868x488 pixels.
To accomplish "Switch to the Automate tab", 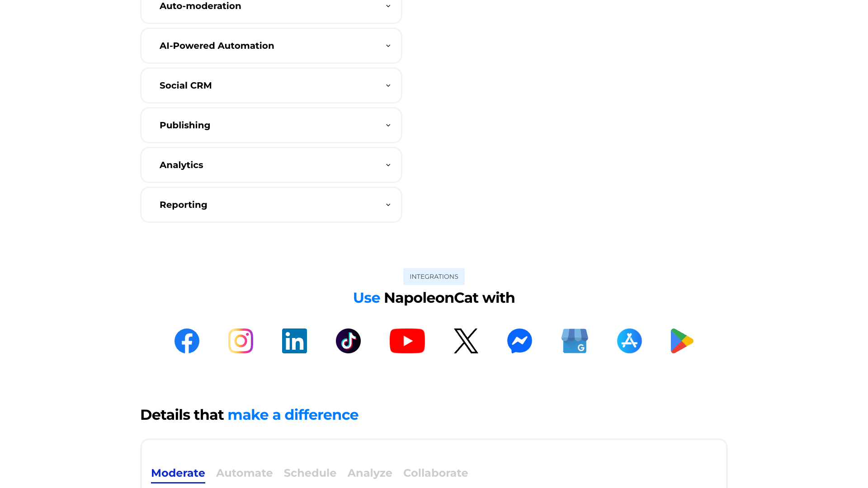I will (x=244, y=473).
